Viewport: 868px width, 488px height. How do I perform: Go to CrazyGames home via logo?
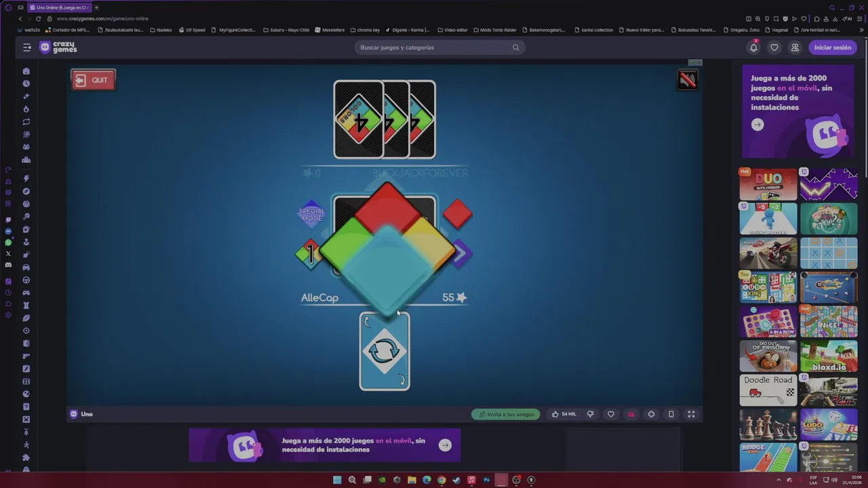[x=58, y=47]
